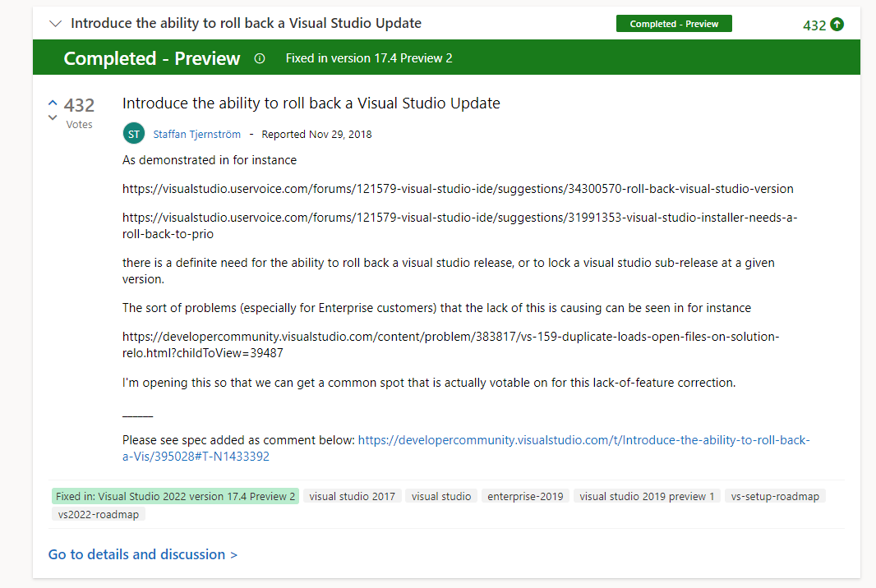Select the enterprise-2019 tag
Screen dimensions: 876x588
coord(525,496)
